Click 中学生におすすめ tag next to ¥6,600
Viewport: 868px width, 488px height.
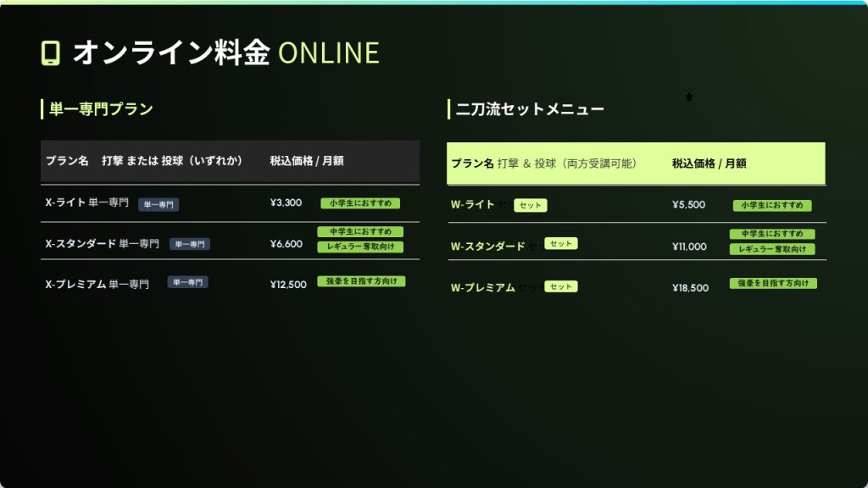[360, 232]
